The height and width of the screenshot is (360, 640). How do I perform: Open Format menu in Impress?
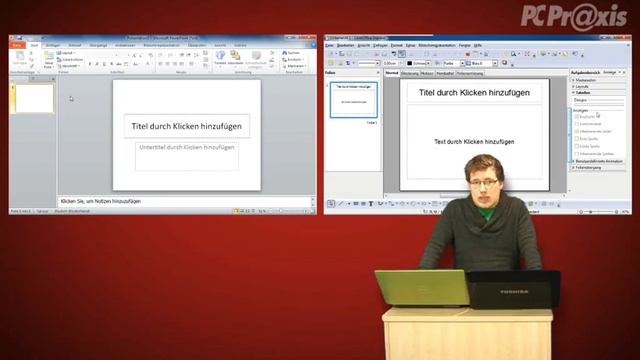(x=396, y=45)
